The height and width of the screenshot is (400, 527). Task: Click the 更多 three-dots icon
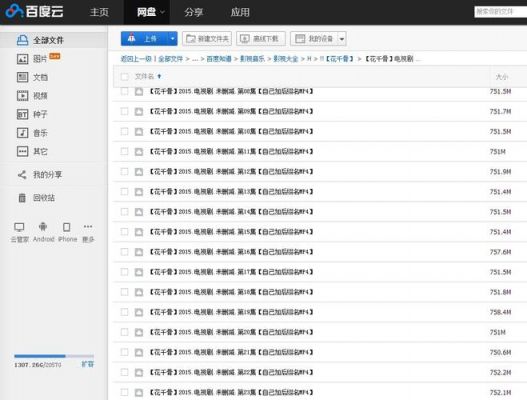(88, 227)
